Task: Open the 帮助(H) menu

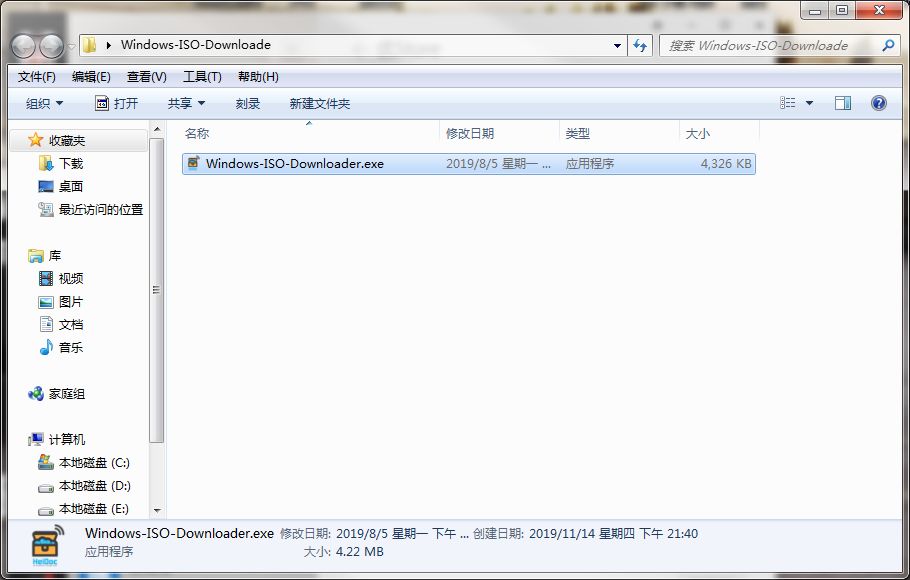Action: [x=258, y=77]
